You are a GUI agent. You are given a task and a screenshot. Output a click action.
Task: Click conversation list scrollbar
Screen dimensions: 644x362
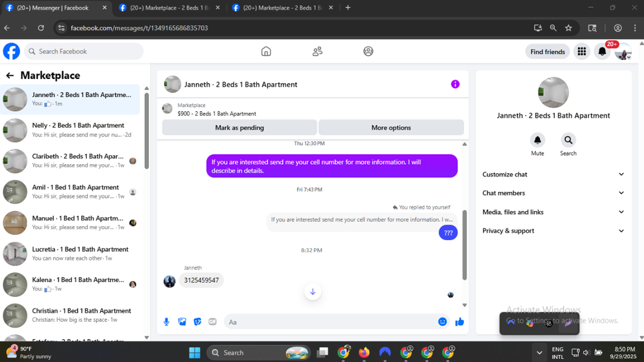(146, 130)
